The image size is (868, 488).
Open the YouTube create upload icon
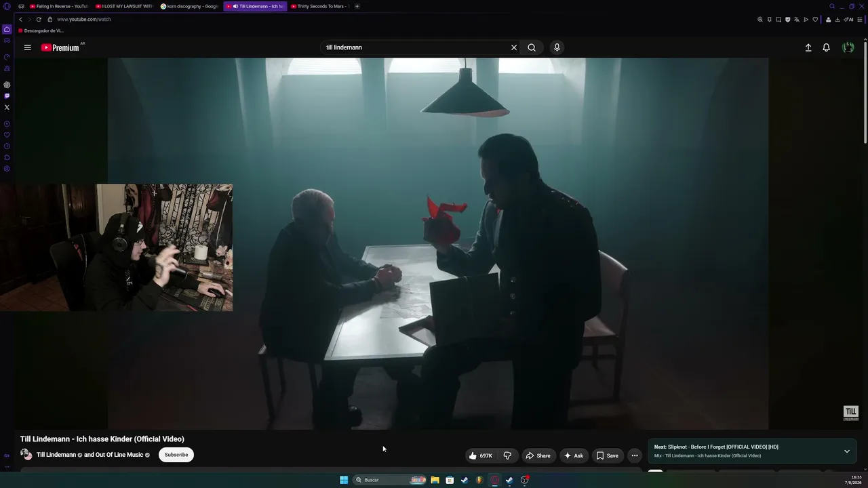coord(808,47)
